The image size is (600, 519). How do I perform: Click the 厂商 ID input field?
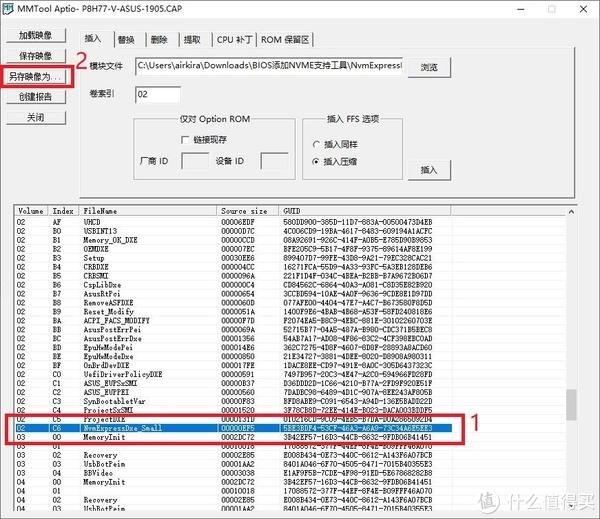tap(195, 161)
